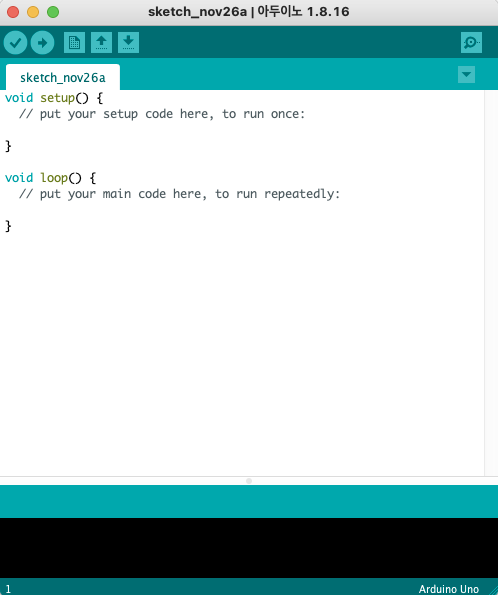Click the line number 1 in status bar
The width and height of the screenshot is (498, 595).
point(8,589)
